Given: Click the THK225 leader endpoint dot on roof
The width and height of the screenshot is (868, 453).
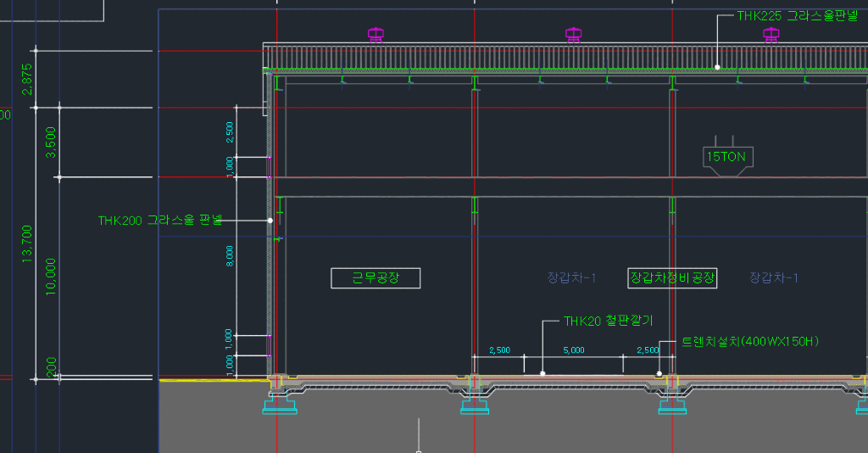Looking at the screenshot, I should (x=717, y=66).
